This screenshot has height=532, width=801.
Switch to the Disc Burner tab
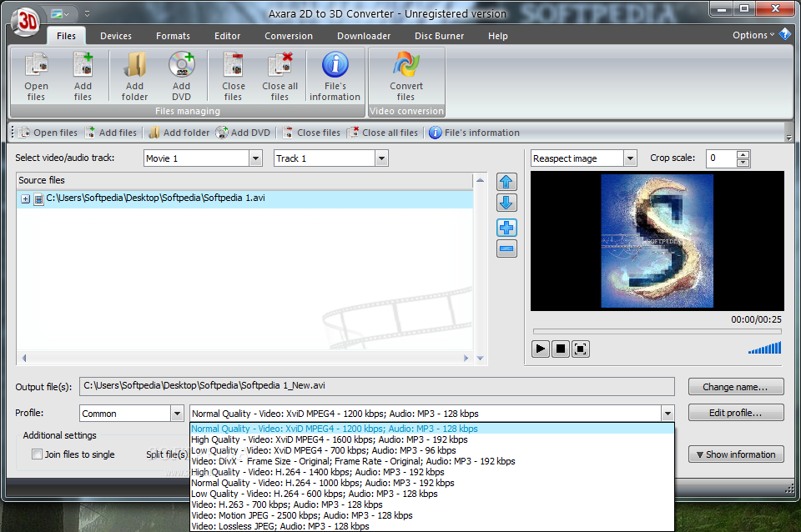pyautogui.click(x=440, y=36)
